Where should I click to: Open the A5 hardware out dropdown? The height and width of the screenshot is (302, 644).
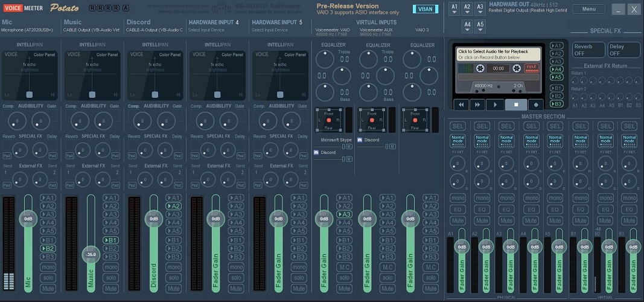pos(480,27)
